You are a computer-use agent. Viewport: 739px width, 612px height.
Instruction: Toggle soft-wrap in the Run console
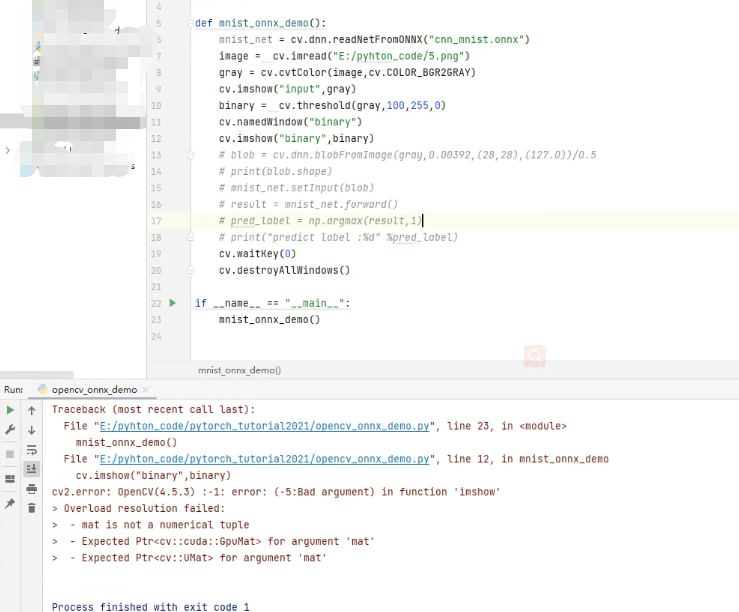tap(32, 449)
